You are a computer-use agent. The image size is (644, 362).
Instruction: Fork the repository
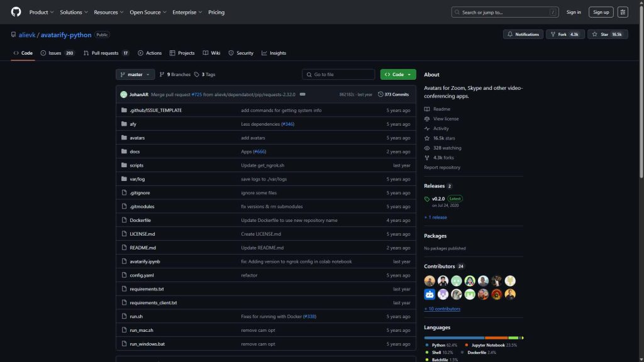(x=565, y=35)
